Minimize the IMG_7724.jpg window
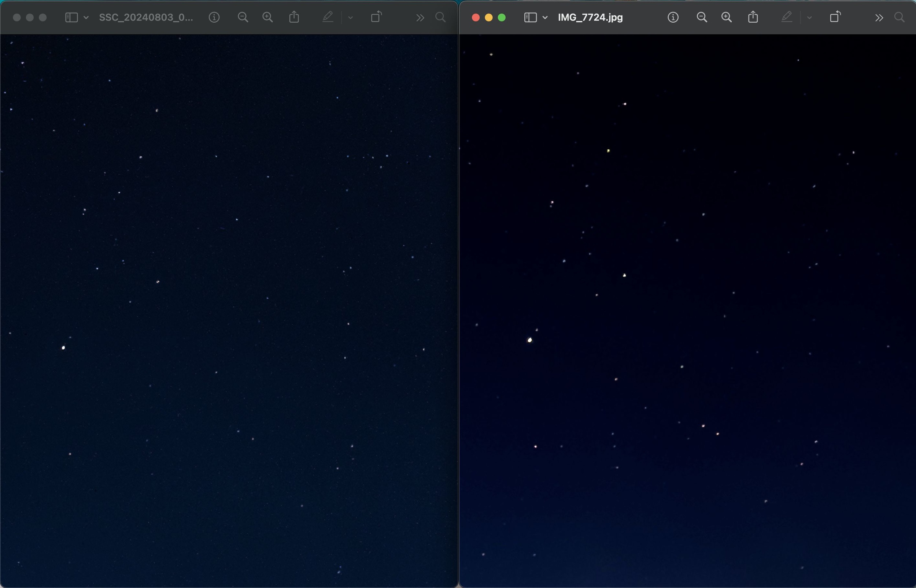The height and width of the screenshot is (588, 916). 488,18
